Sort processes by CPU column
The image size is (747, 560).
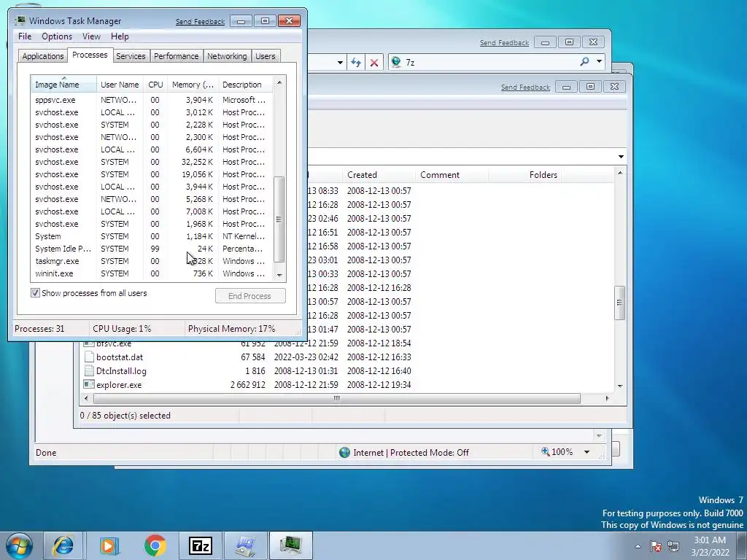155,85
